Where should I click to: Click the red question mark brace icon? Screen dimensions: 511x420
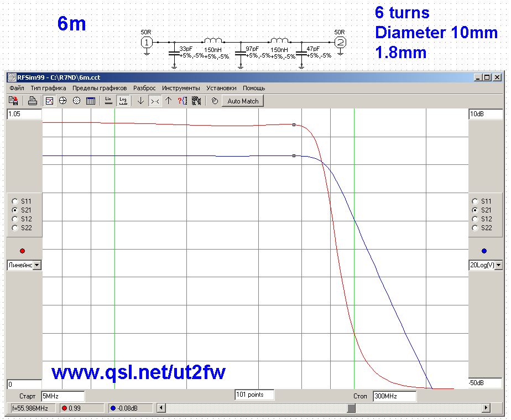(x=182, y=101)
